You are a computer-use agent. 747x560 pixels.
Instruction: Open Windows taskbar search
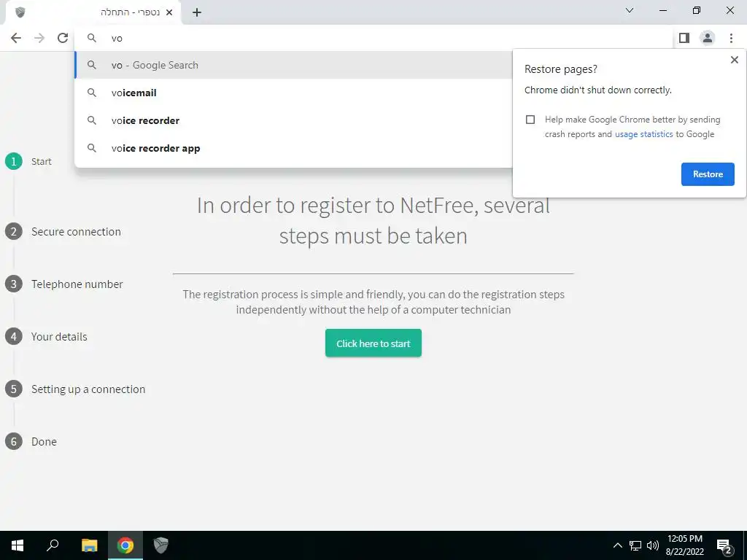pyautogui.click(x=53, y=545)
